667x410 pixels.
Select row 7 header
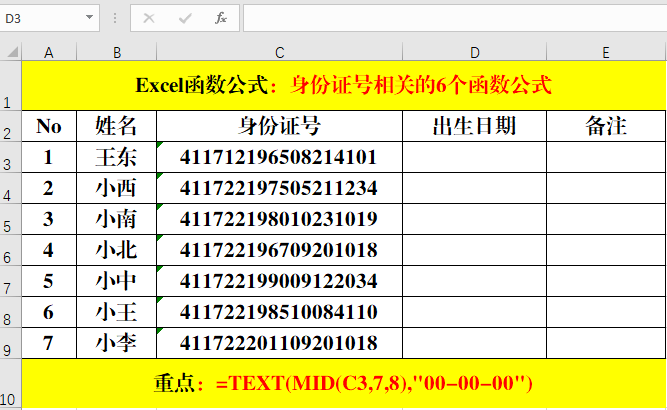coord(10,282)
